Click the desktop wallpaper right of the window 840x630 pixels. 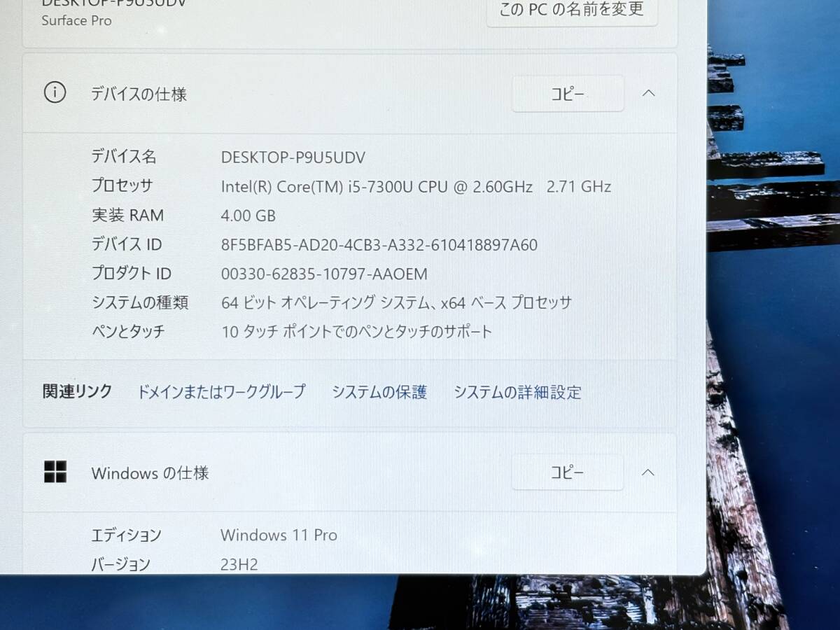pyautogui.click(x=777, y=315)
